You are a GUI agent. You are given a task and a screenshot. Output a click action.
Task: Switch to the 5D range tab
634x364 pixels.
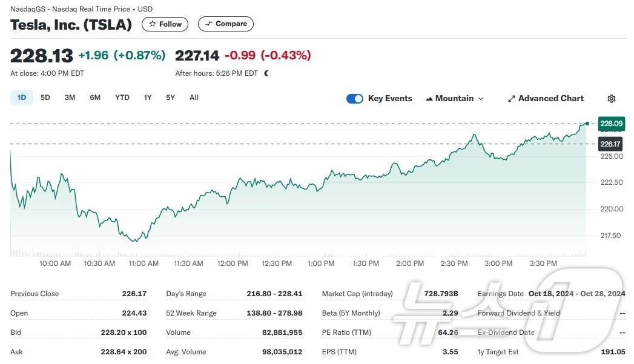(45, 98)
